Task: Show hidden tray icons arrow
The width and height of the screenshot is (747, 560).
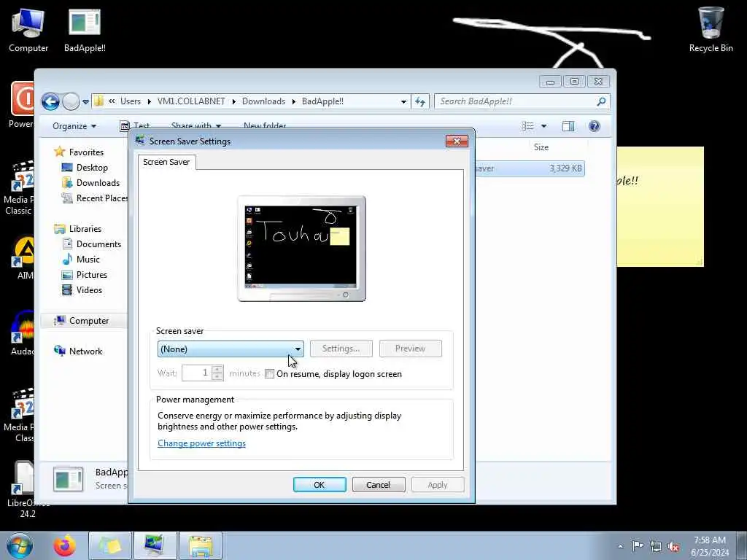Action: 620,546
